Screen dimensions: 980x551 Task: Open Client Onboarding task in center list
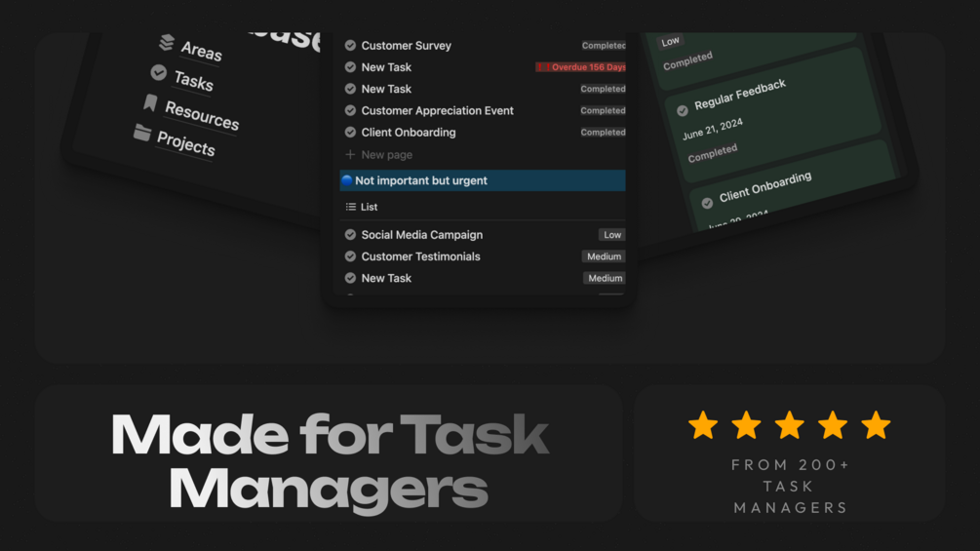409,133
